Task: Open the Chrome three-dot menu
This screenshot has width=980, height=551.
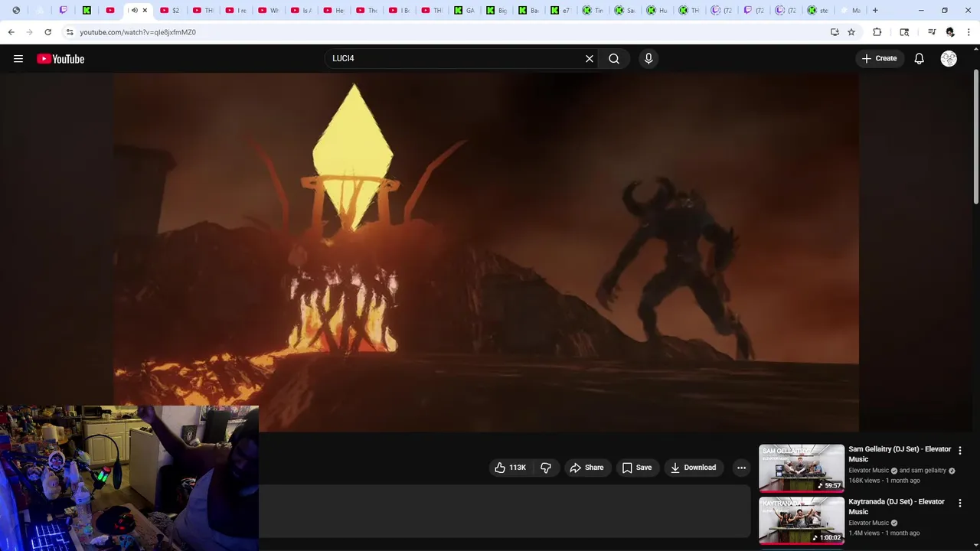Action: [x=969, y=32]
